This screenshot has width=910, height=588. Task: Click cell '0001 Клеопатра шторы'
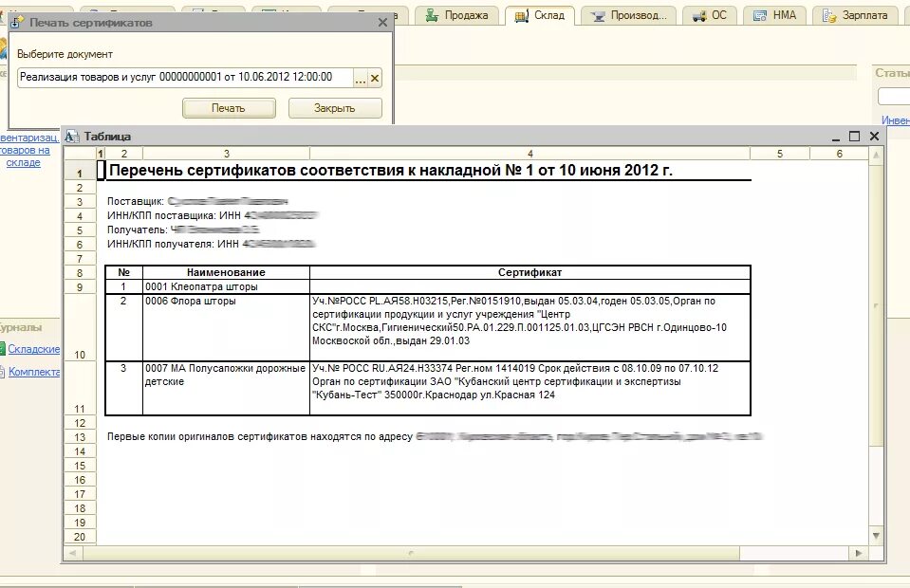(227, 286)
